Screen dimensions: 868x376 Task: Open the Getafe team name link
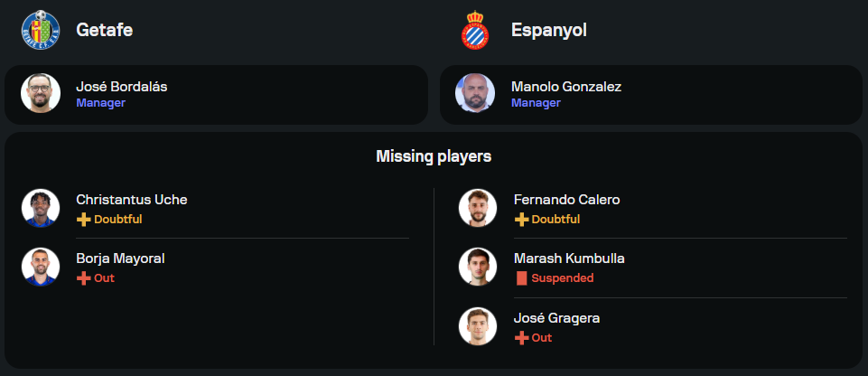coord(105,30)
